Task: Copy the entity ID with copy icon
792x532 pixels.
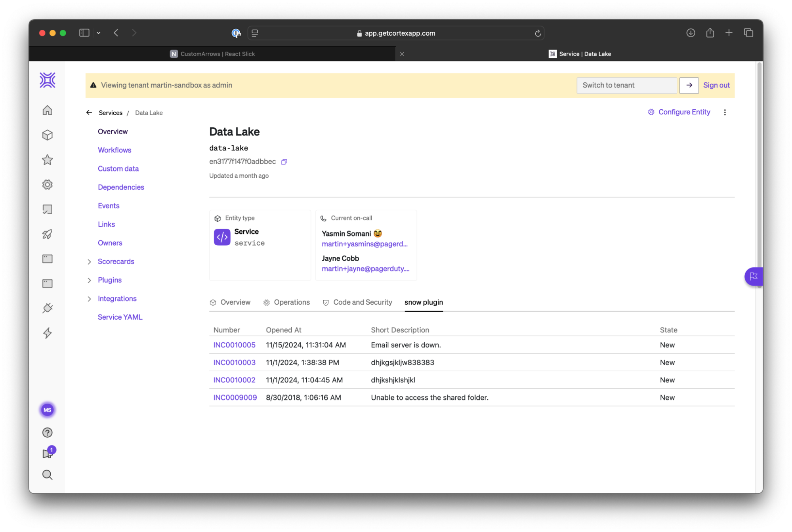Action: pos(284,162)
